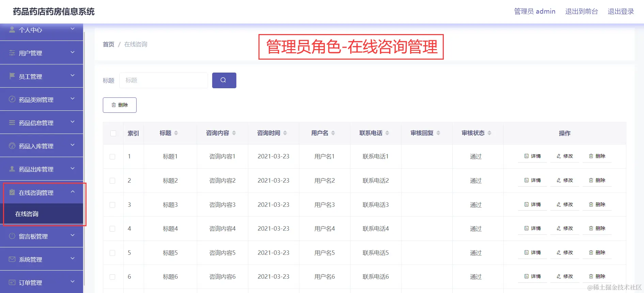Click the circular icon beside 药品入库管理
Viewport: 644px width, 293px height.
(12, 146)
